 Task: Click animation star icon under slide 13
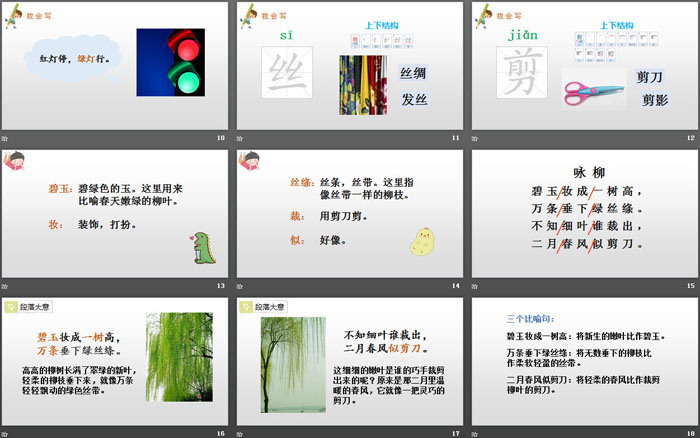click(x=4, y=286)
